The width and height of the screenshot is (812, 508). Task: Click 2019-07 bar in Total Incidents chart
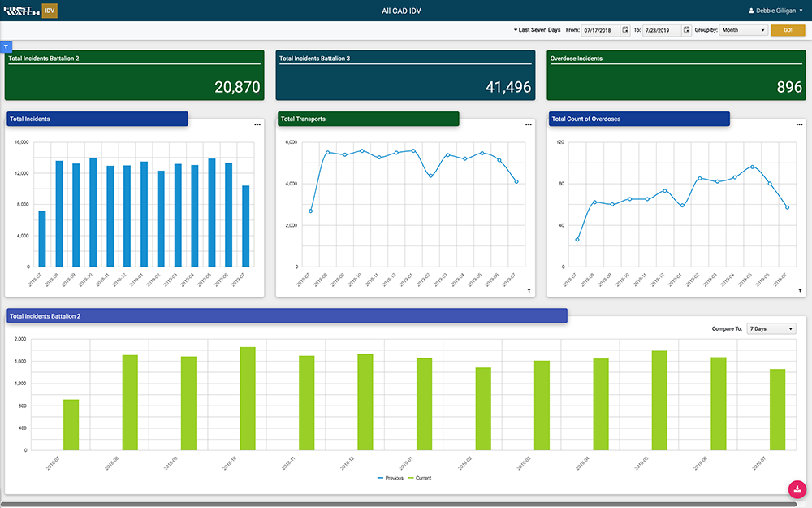point(245,226)
